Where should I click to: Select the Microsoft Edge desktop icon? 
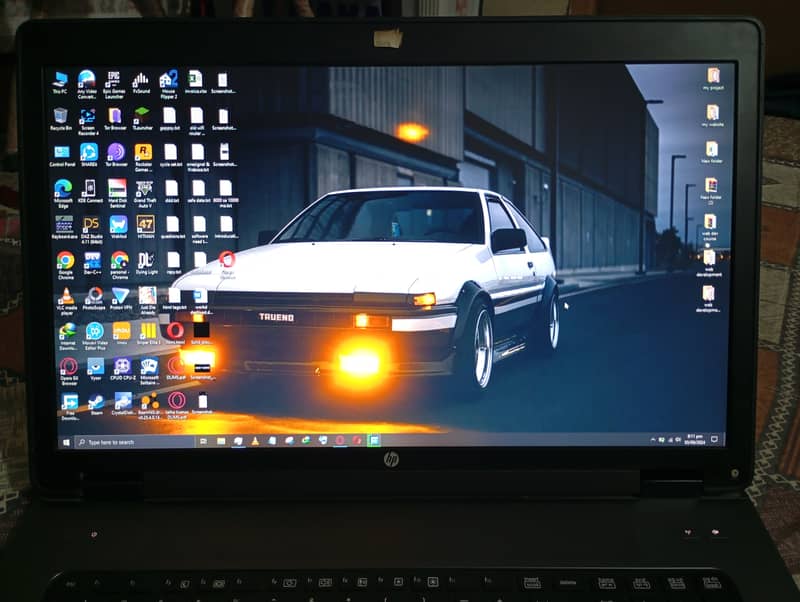coord(62,188)
